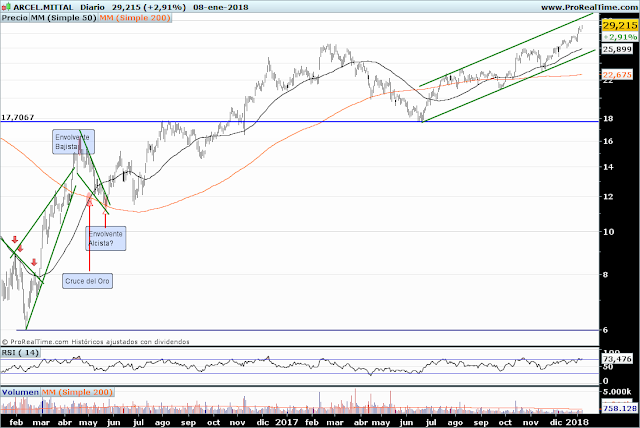Click price axis label 6
Image resolution: width=640 pixels, height=428 pixels.
[x=605, y=330]
